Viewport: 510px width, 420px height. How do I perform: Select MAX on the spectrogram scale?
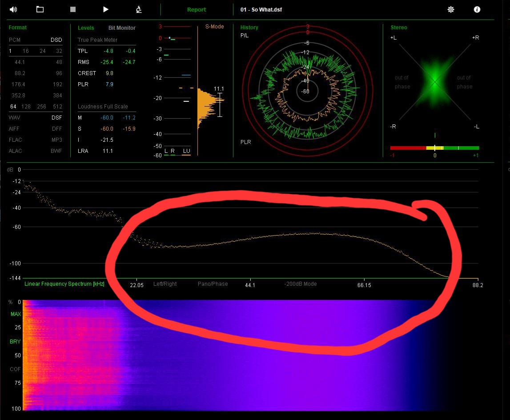tap(16, 315)
